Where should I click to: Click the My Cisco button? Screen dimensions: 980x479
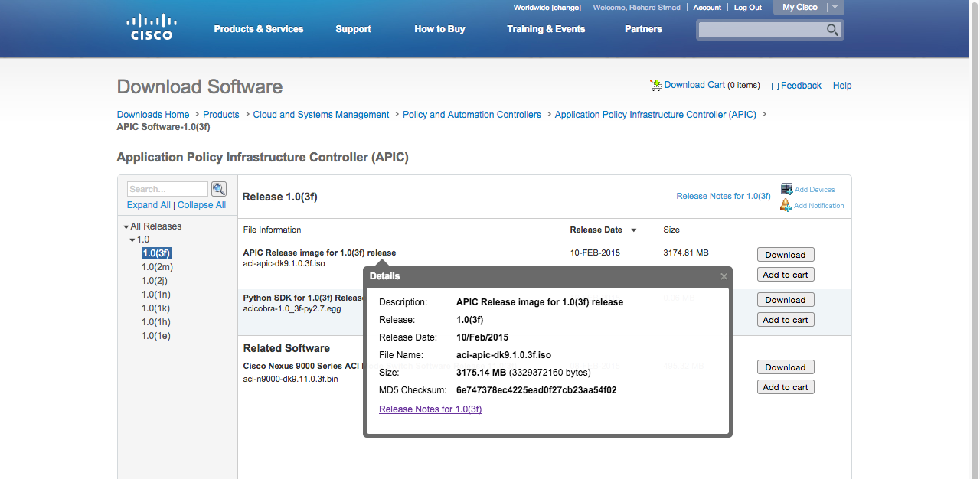(x=800, y=8)
